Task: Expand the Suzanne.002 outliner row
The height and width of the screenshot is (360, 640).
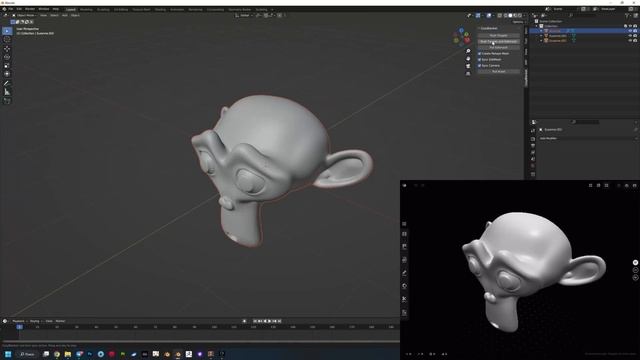Action: (x=542, y=41)
